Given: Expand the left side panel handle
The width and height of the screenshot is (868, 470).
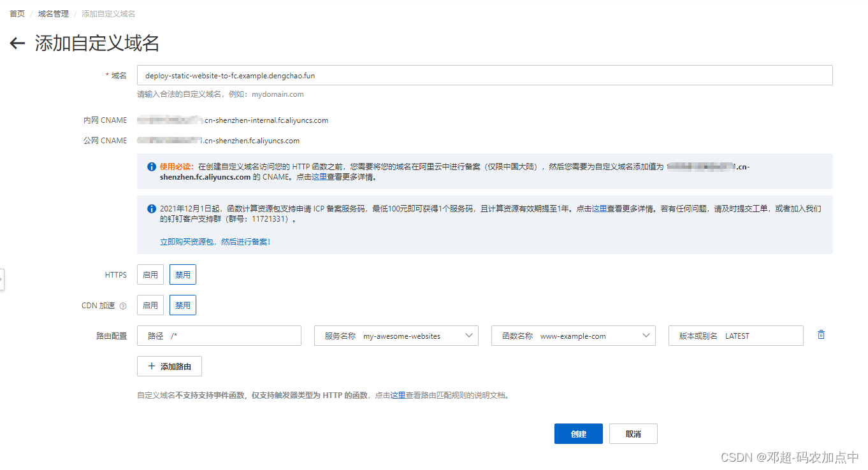Looking at the screenshot, I should point(2,279).
